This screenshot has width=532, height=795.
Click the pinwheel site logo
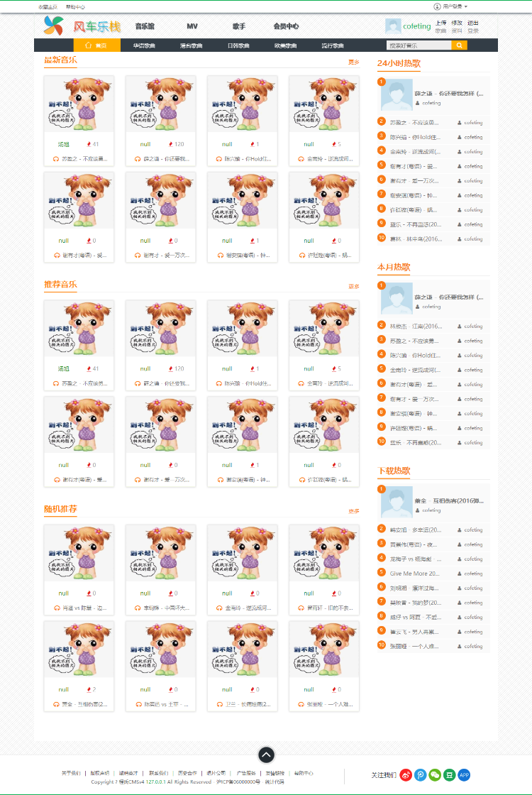(54, 26)
